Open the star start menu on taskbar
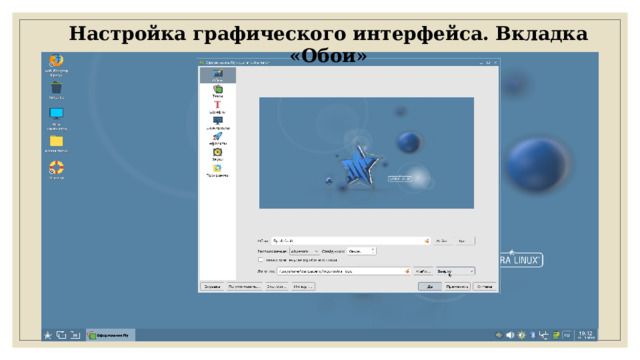Screen dimensions: 640x360 48,335
